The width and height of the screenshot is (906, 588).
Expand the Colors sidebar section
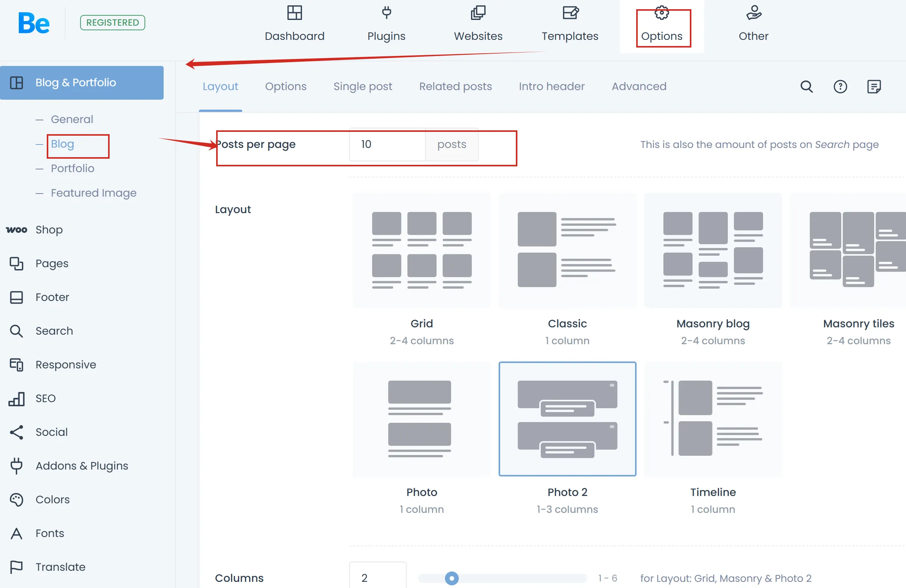53,499
